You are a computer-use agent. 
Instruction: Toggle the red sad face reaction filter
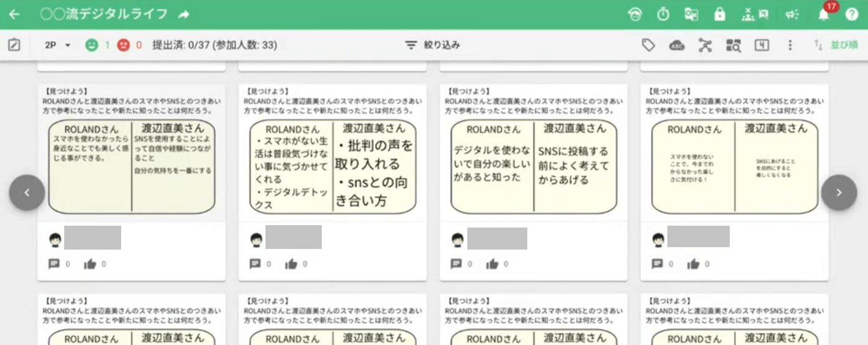pos(124,45)
